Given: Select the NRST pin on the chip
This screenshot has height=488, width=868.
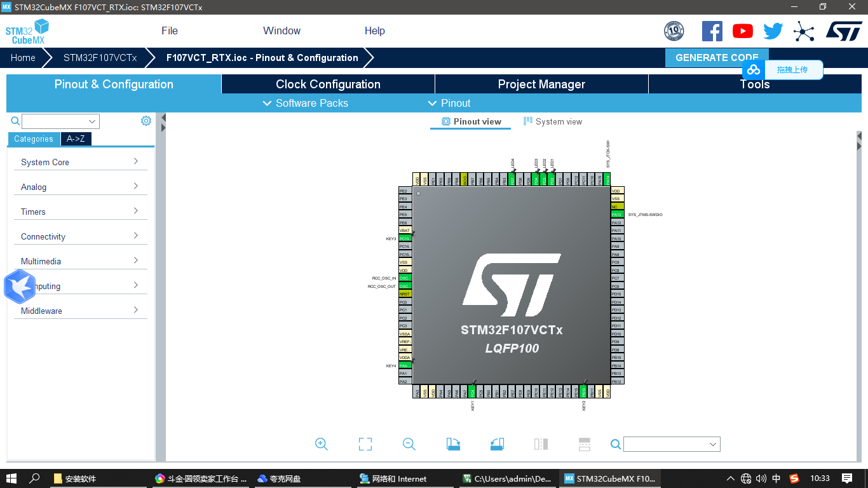Looking at the screenshot, I should pyautogui.click(x=405, y=294).
